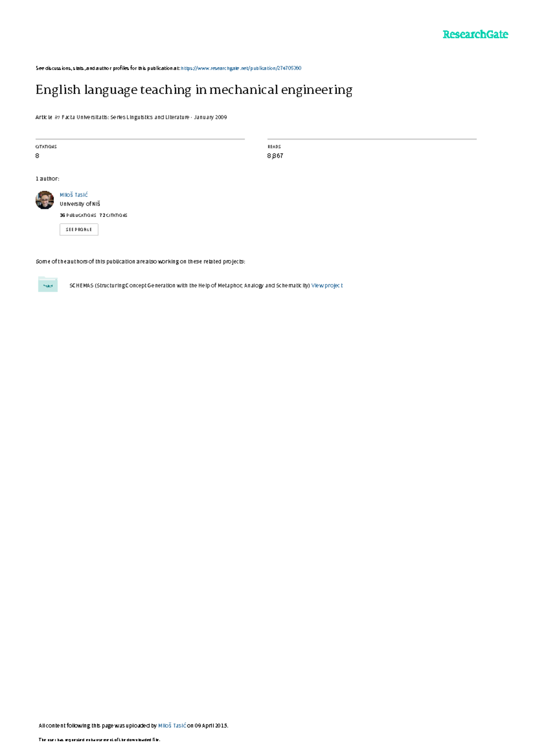The image size is (535, 756).
Task: Click the 36 PUBLICATIONS stat
Action: [78, 215]
